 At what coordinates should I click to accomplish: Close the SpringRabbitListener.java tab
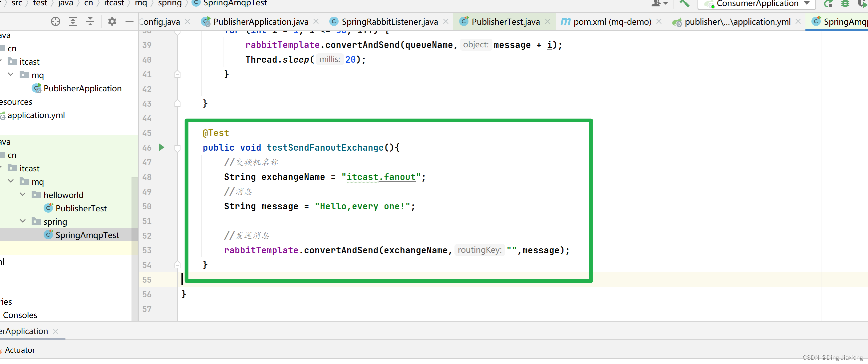pos(446,22)
